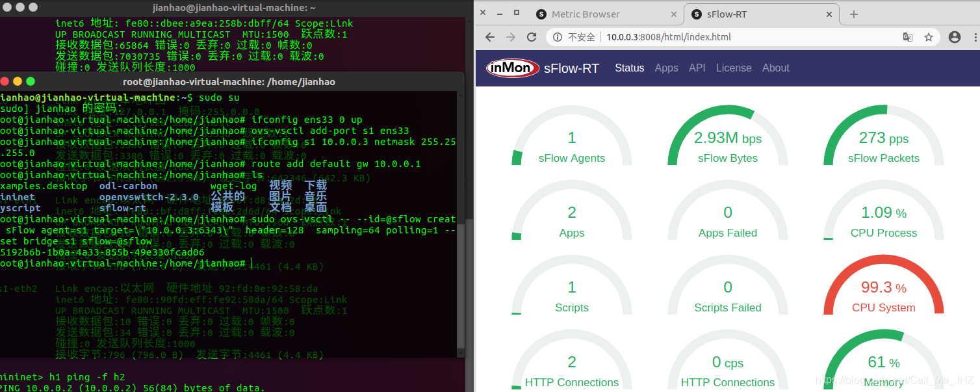The height and width of the screenshot is (392, 980).
Task: Open a new browser tab
Action: (854, 14)
